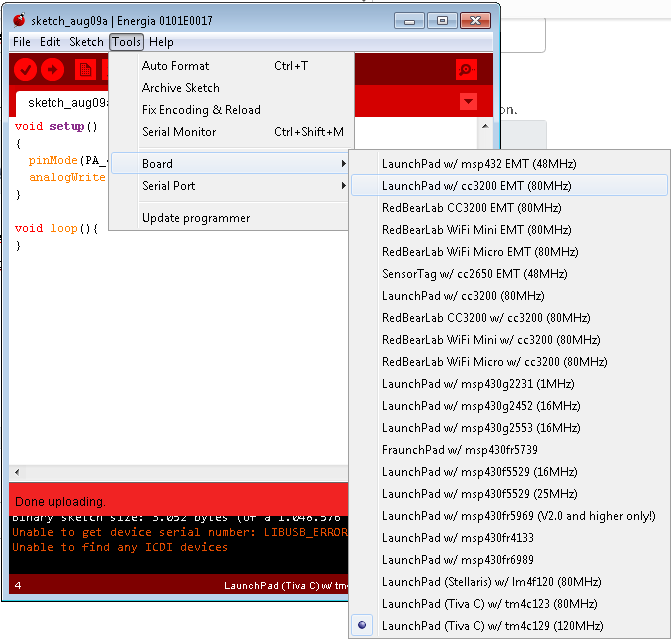Select RedBearLab WiFi Micro w/ cc3200
This screenshot has width=671, height=642.
coord(509,362)
